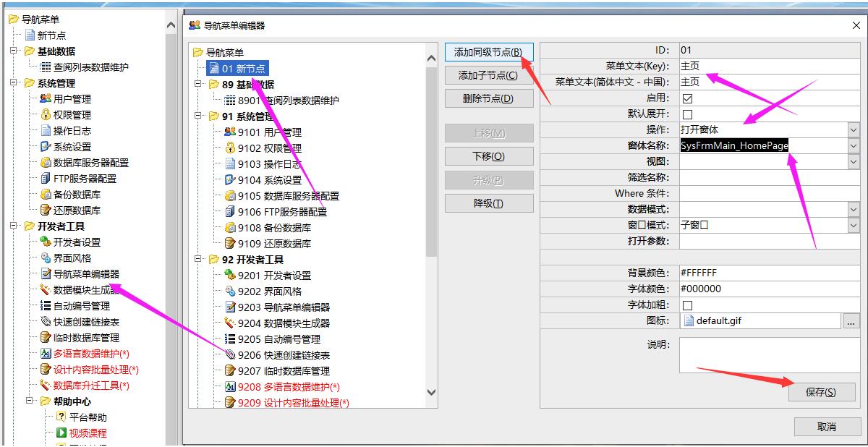Click 用户管理 icon in left navigation tree
This screenshot has height=447, width=868.
point(46,99)
